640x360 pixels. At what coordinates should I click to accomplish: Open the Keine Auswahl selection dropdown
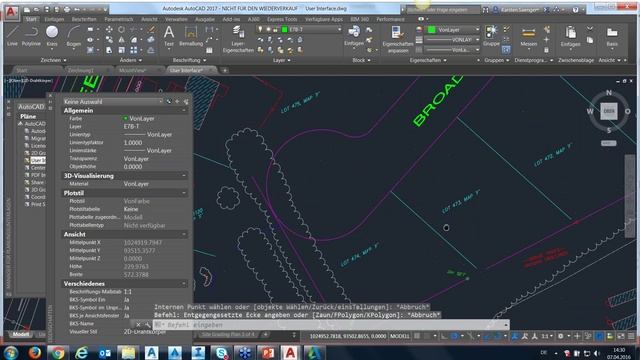pyautogui.click(x=113, y=101)
